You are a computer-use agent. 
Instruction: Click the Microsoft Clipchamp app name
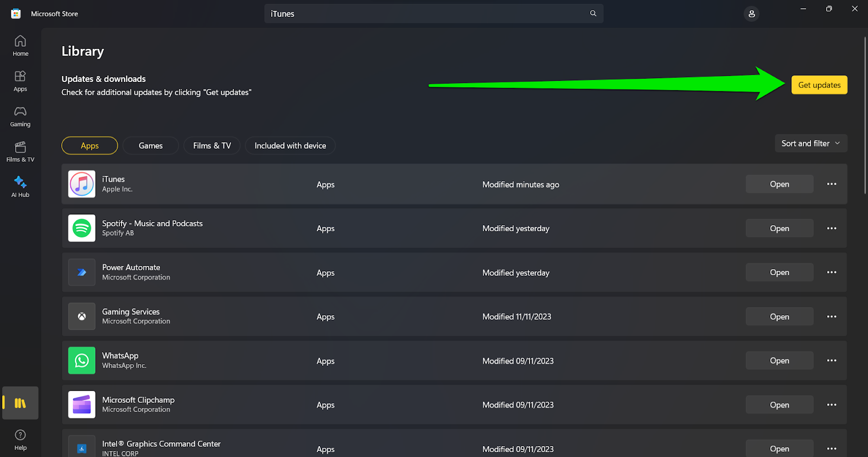[x=138, y=399]
